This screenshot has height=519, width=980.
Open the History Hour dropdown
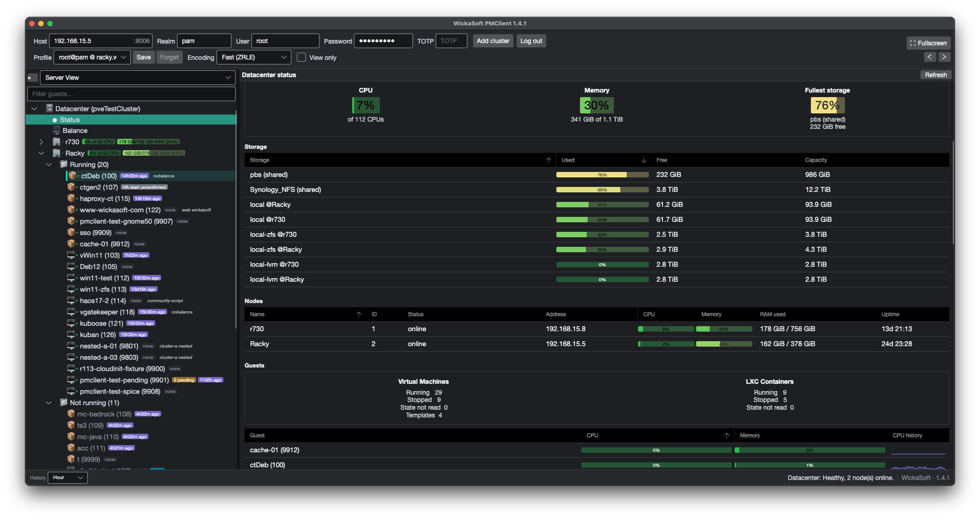coord(68,477)
